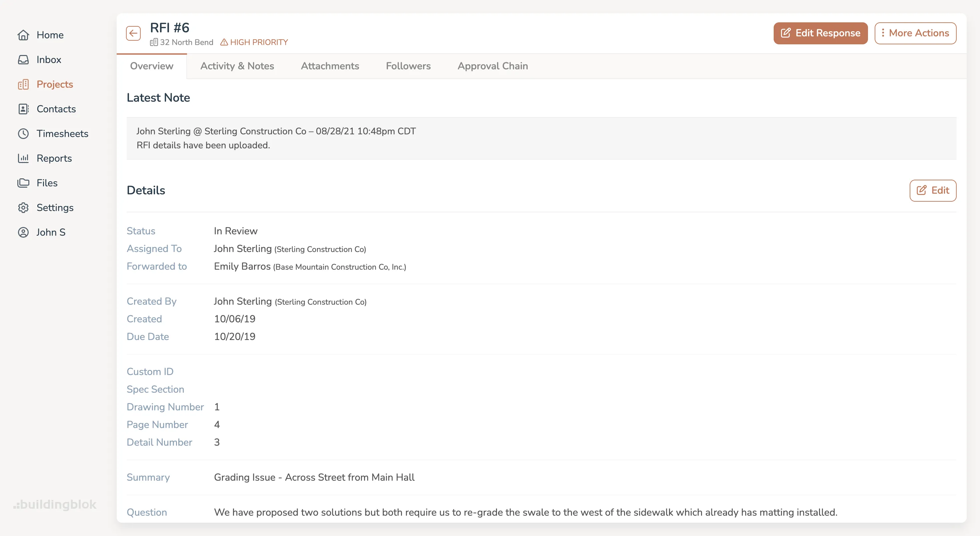Click the HIGH PRIORITY warning icon
Screen dimensions: 980x536
click(x=224, y=42)
